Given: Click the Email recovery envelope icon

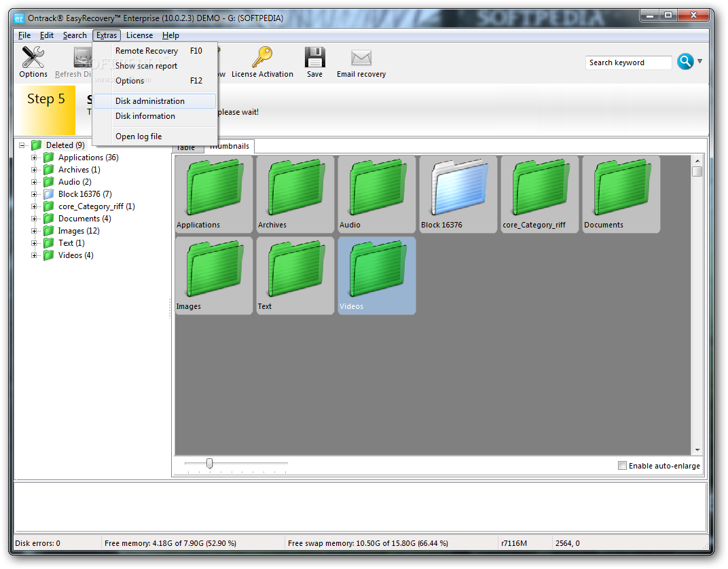Looking at the screenshot, I should click(361, 58).
